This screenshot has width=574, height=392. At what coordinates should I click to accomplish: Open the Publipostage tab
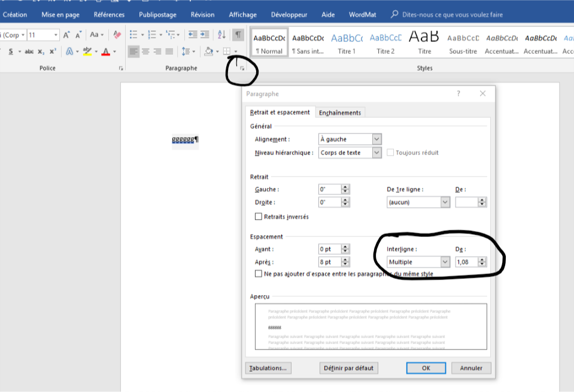click(157, 14)
